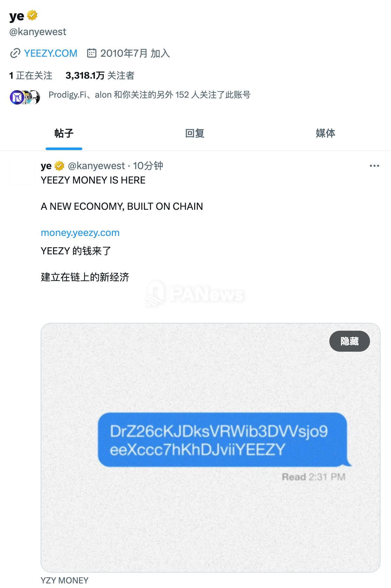
Task: Switch to the 媒体 tab
Action: (325, 133)
